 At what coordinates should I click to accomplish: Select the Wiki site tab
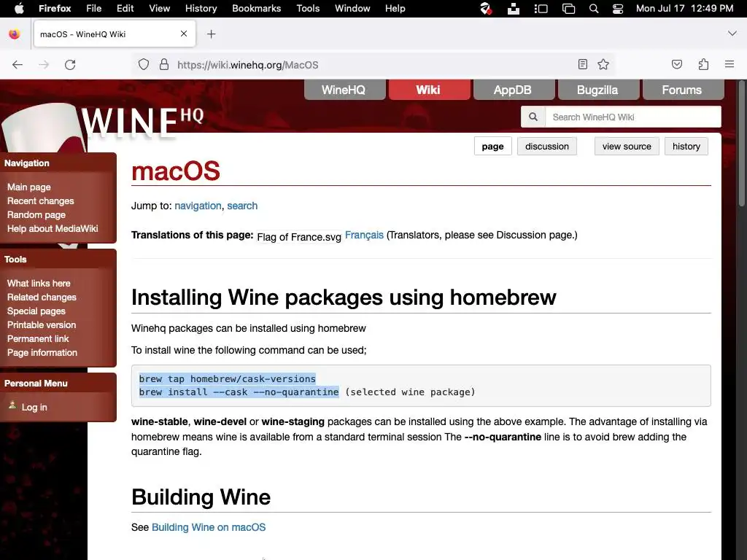coord(429,90)
